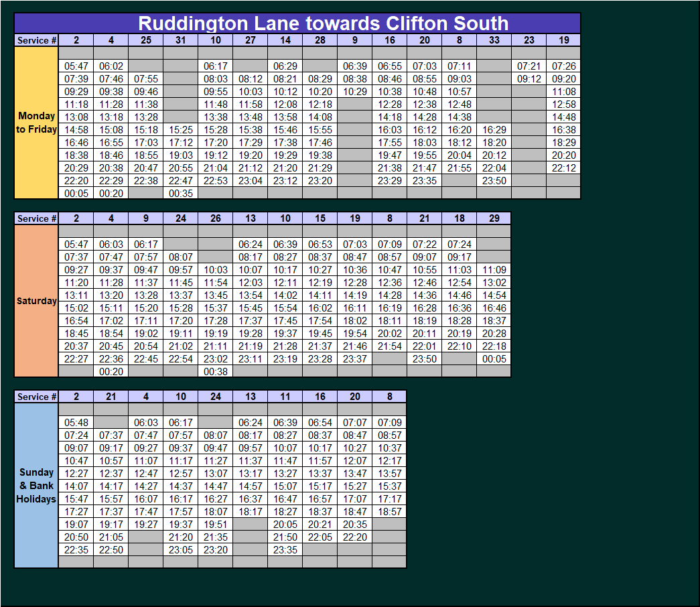700x607 pixels.
Task: Select the 'Monday to Friday' row label
Action: tap(36, 123)
